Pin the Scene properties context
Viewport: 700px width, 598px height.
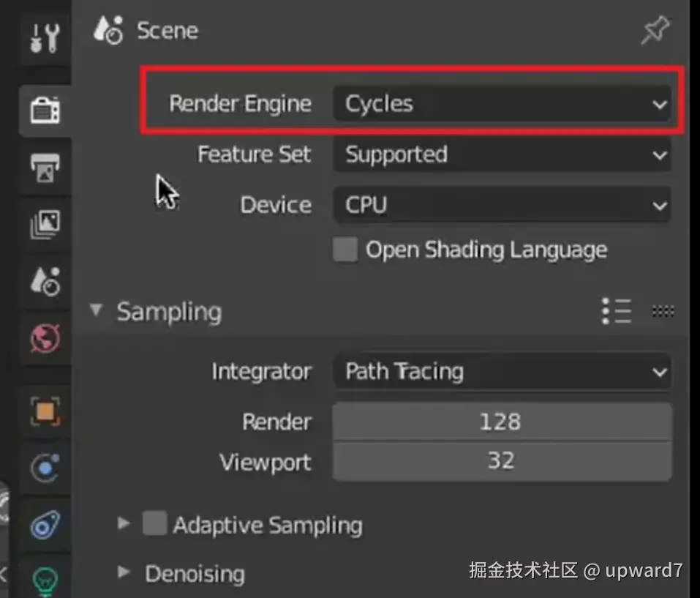(654, 31)
